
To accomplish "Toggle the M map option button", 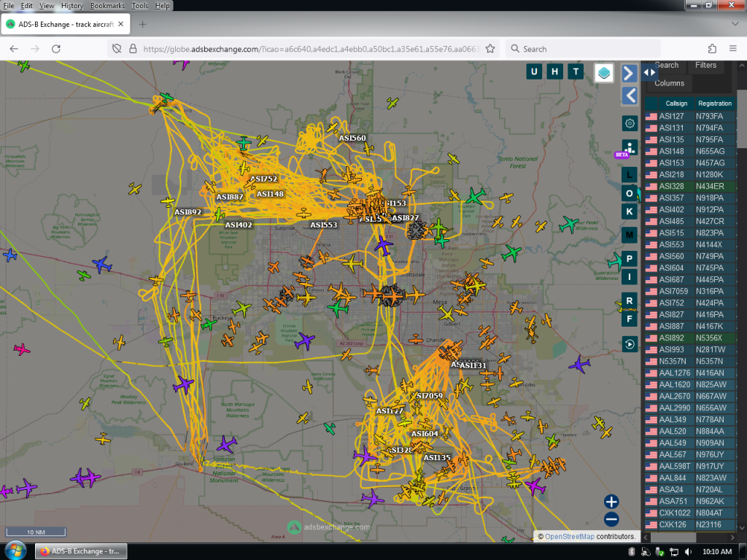I will [630, 235].
